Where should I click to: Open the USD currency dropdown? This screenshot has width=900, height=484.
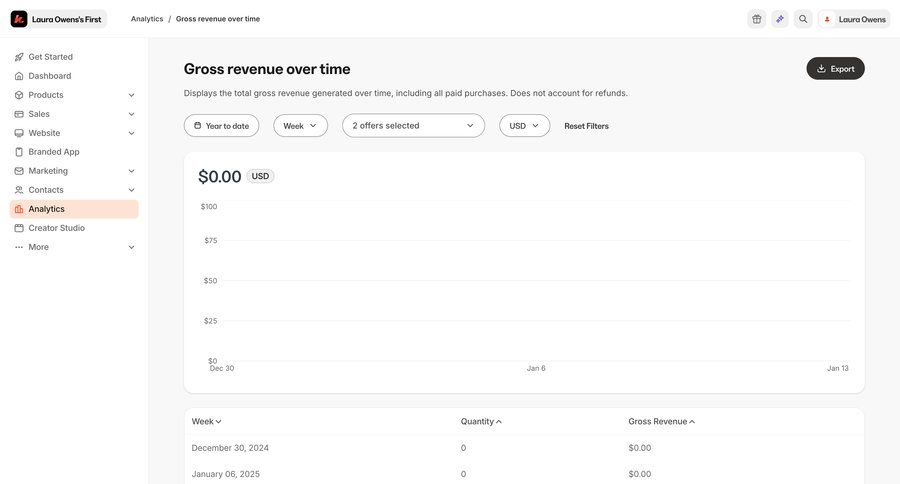(x=524, y=126)
